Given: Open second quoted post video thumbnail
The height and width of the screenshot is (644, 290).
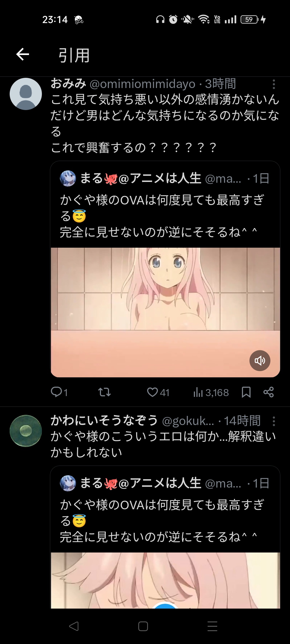Looking at the screenshot, I should click(x=165, y=580).
